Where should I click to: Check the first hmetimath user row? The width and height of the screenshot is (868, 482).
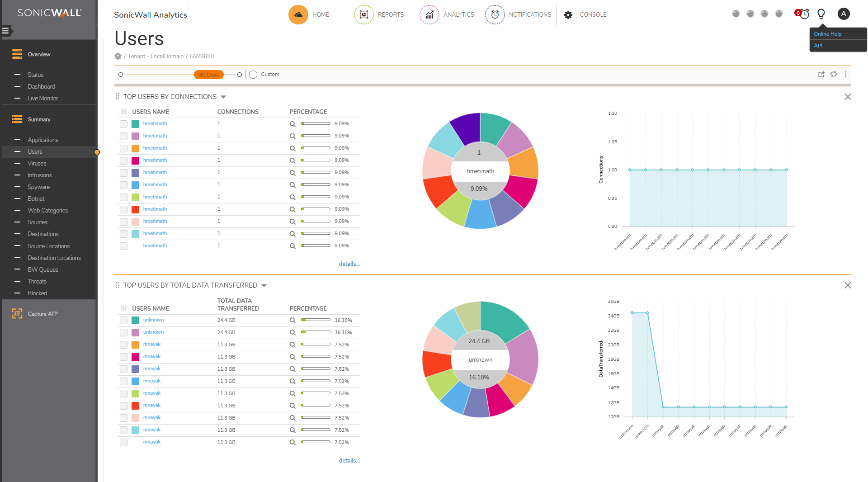click(x=123, y=124)
